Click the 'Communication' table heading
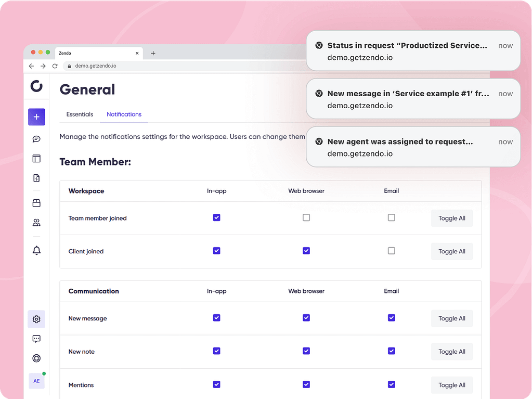532x399 pixels. pos(94,291)
